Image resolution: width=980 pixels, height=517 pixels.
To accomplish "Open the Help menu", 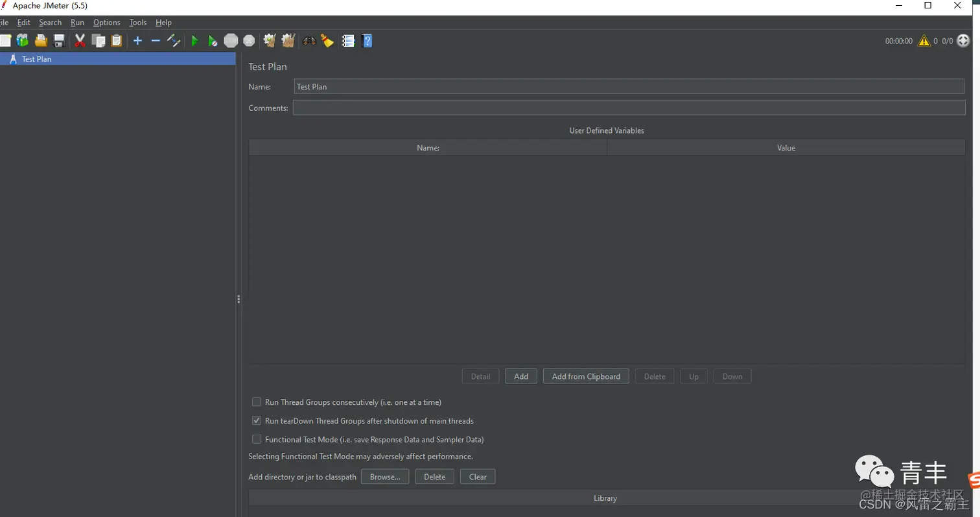I will 163,22.
